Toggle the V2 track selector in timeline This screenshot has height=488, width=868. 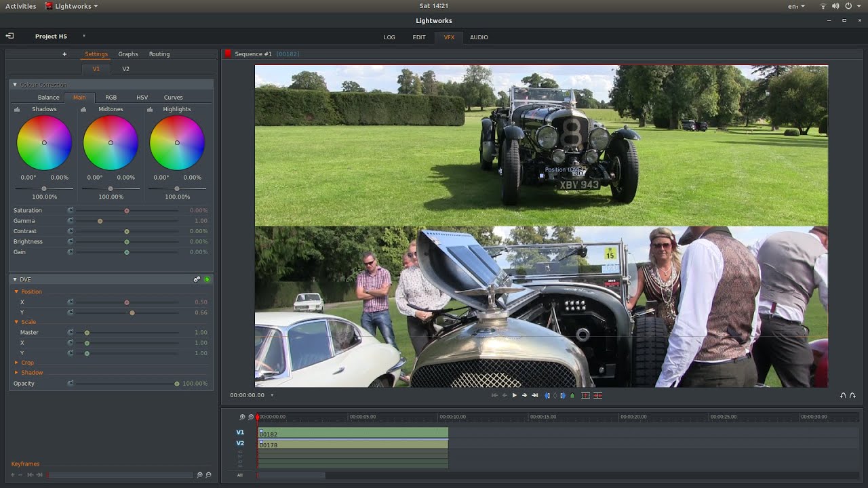click(240, 443)
